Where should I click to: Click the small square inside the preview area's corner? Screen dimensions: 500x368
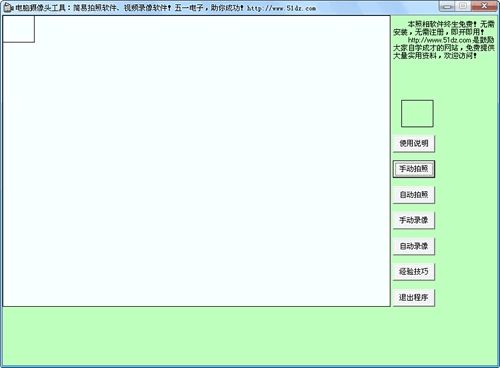tap(19, 29)
